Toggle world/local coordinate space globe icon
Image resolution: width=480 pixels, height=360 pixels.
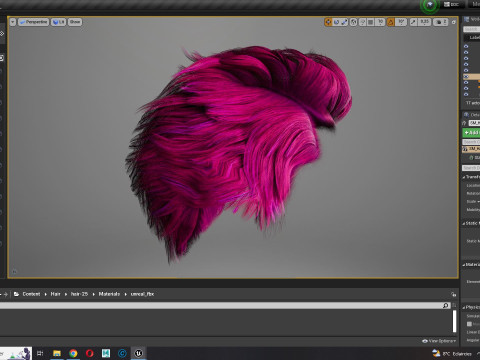coord(353,22)
